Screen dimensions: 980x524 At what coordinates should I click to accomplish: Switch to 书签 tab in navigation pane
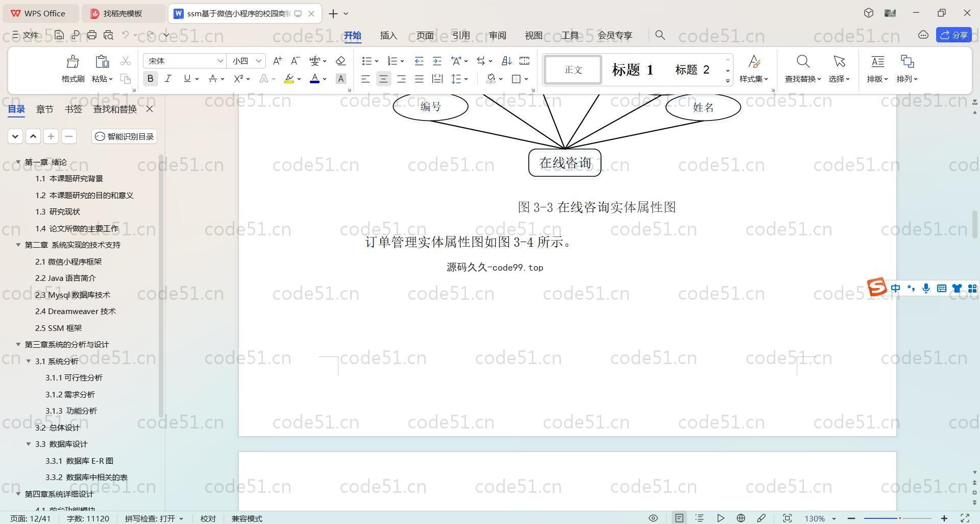[x=73, y=109]
